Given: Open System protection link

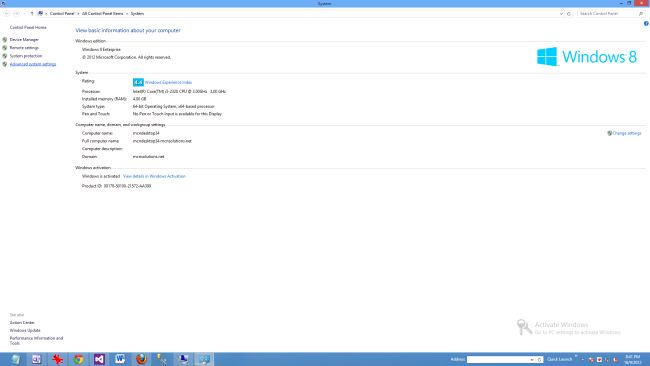Looking at the screenshot, I should pos(26,56).
